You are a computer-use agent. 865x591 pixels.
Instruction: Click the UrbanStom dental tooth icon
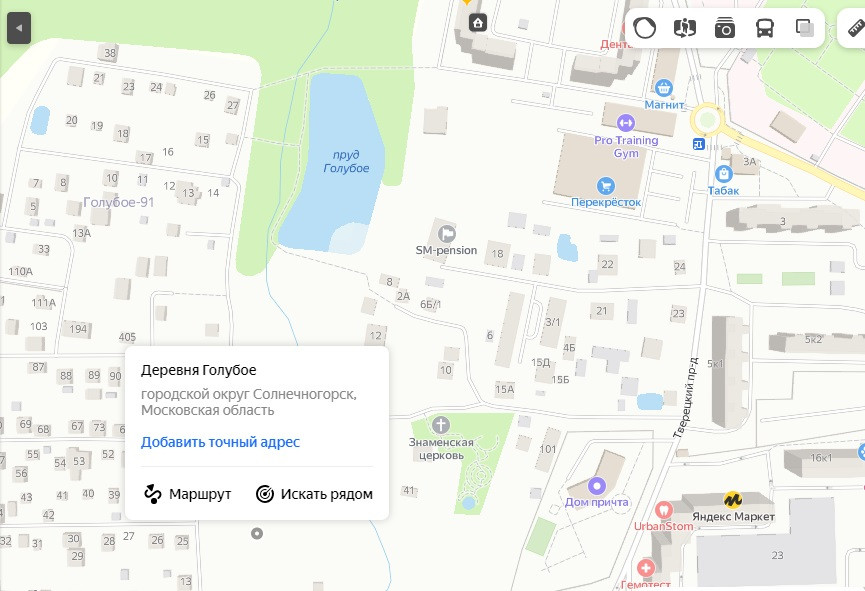click(664, 509)
